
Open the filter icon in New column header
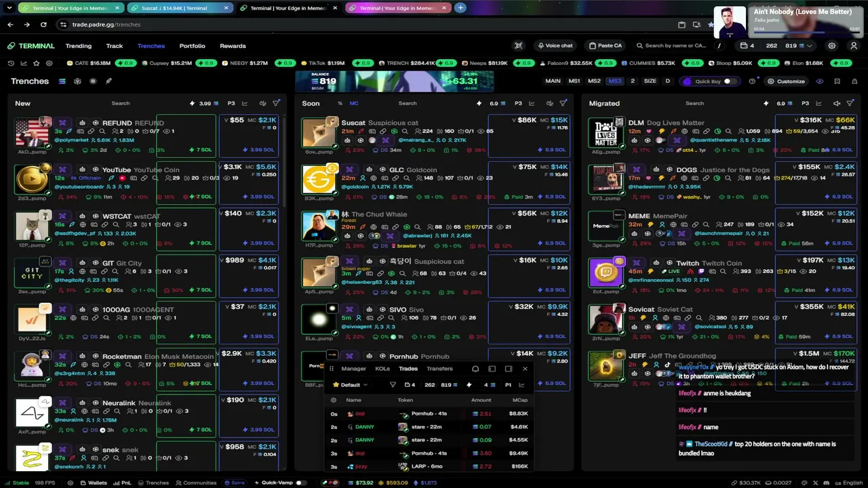tap(276, 104)
